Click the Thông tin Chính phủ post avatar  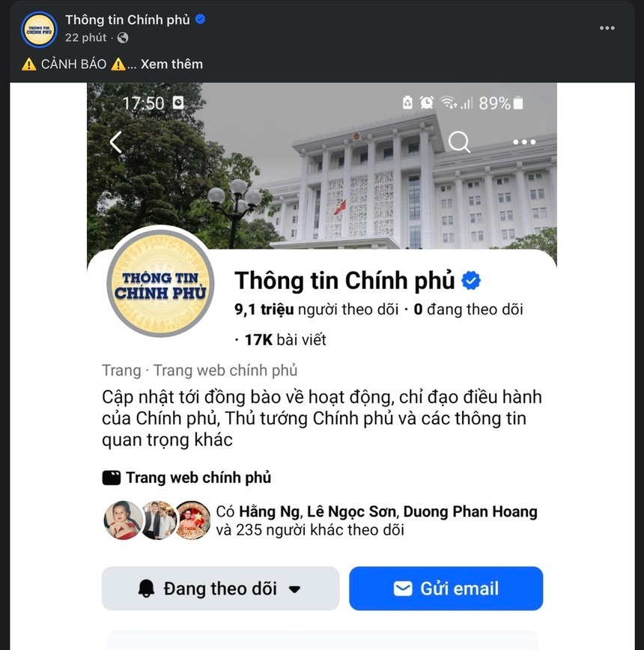click(39, 29)
